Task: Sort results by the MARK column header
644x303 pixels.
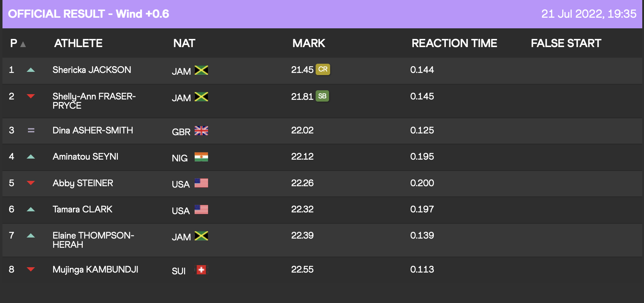Action: pos(309,43)
